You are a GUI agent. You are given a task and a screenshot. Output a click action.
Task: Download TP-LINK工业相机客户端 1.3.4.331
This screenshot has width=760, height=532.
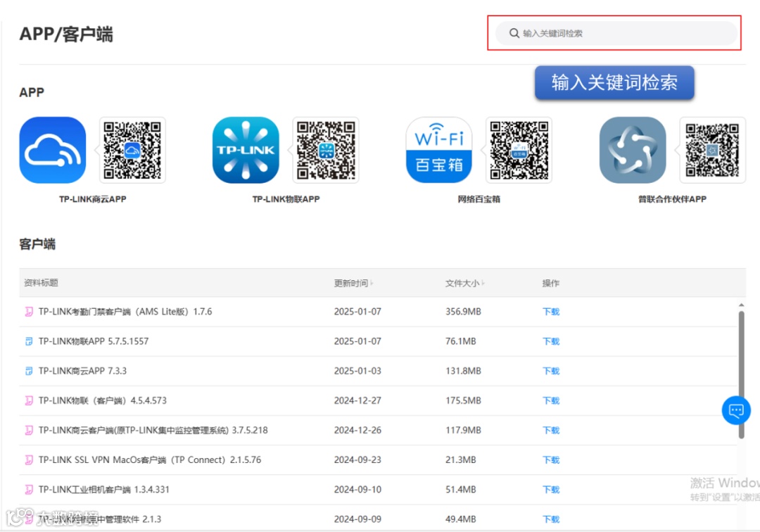tap(550, 489)
